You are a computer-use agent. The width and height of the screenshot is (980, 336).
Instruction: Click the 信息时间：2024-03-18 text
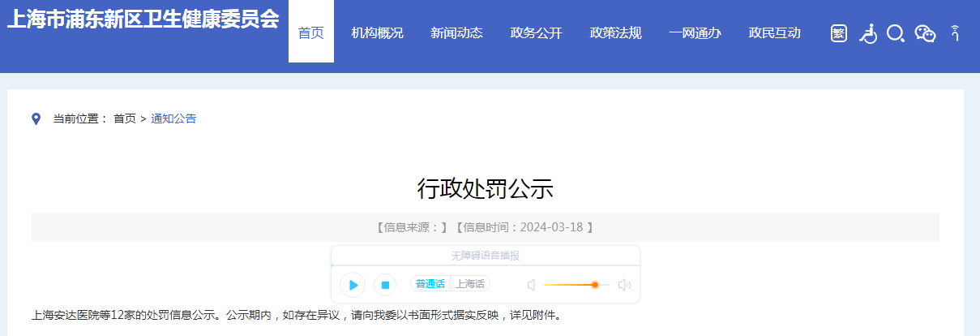(523, 227)
